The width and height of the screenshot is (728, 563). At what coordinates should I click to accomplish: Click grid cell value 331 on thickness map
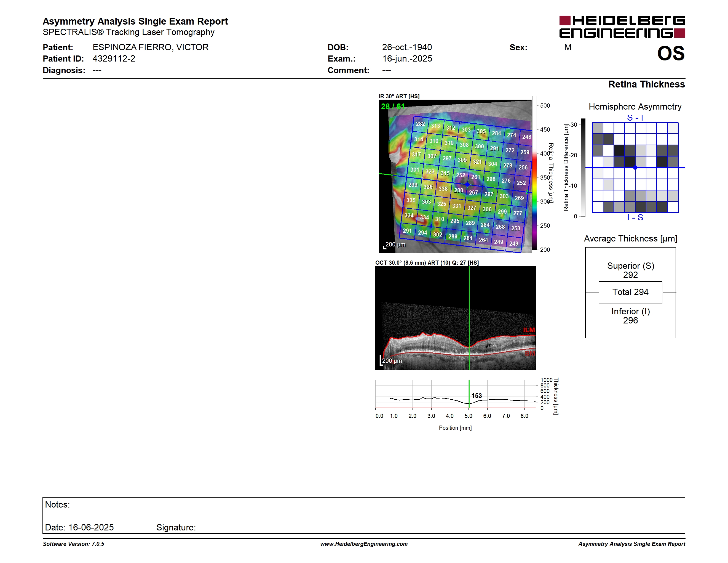(x=456, y=206)
